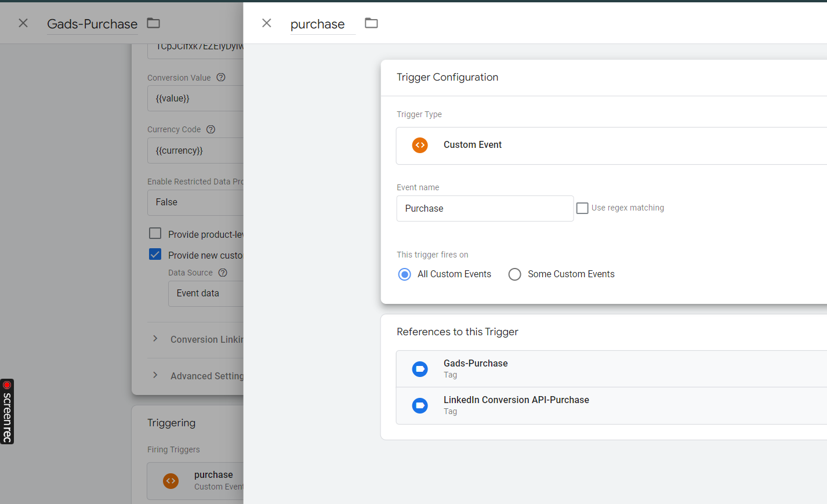This screenshot has height=504, width=827.
Task: Click the orange Custom Event trigger icon
Action: [420, 145]
